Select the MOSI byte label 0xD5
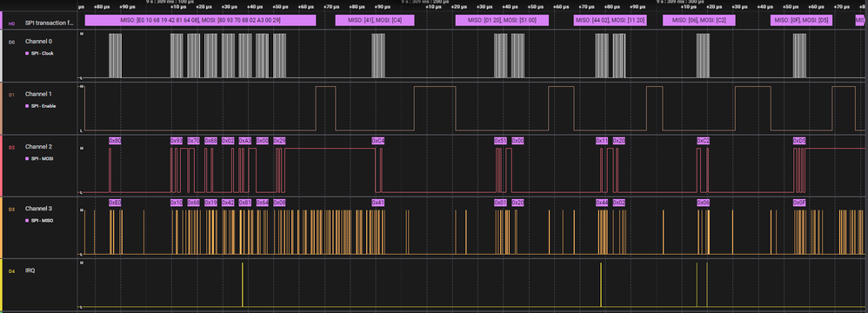This screenshot has width=868, height=313. (x=799, y=141)
